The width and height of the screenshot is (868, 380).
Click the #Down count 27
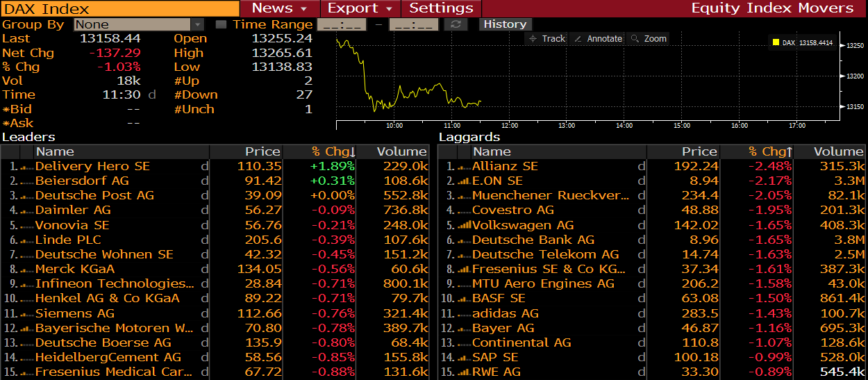tap(304, 95)
